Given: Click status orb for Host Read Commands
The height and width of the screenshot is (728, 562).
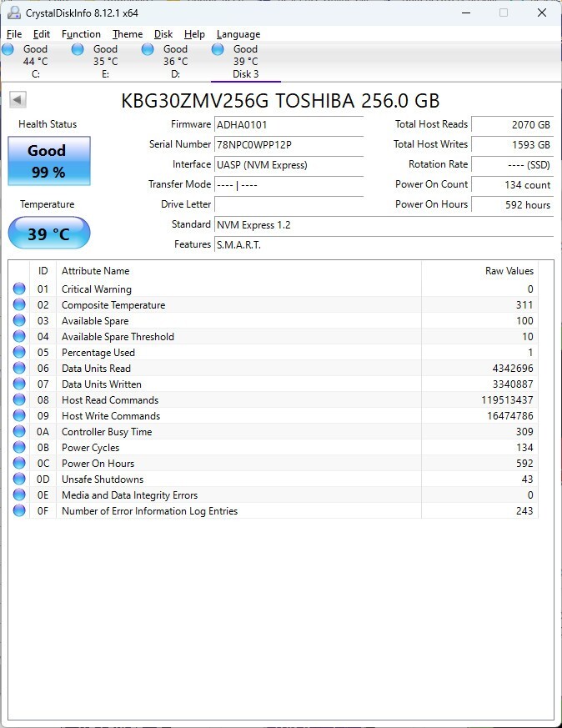Looking at the screenshot, I should coord(19,399).
